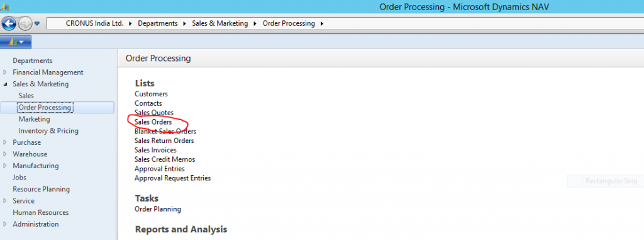Open the breadcrumb arrow after Departments

pos(185,23)
